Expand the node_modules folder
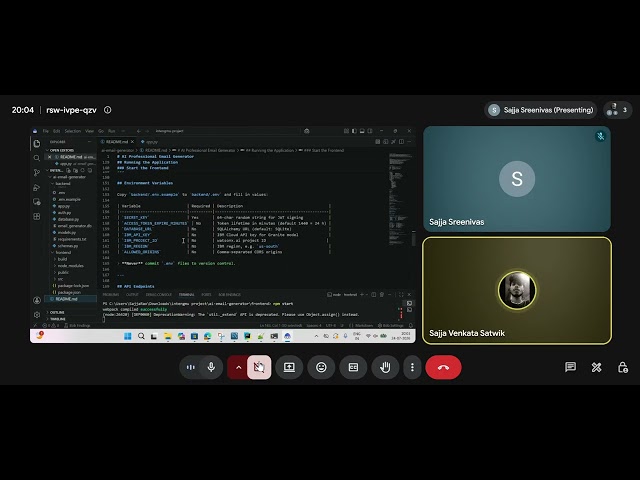The height and width of the screenshot is (480, 640). point(70,265)
